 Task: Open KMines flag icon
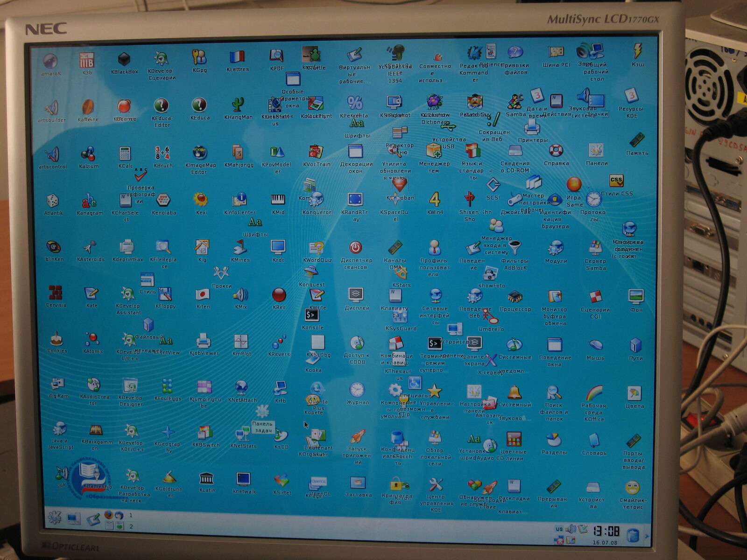pyautogui.click(x=240, y=247)
